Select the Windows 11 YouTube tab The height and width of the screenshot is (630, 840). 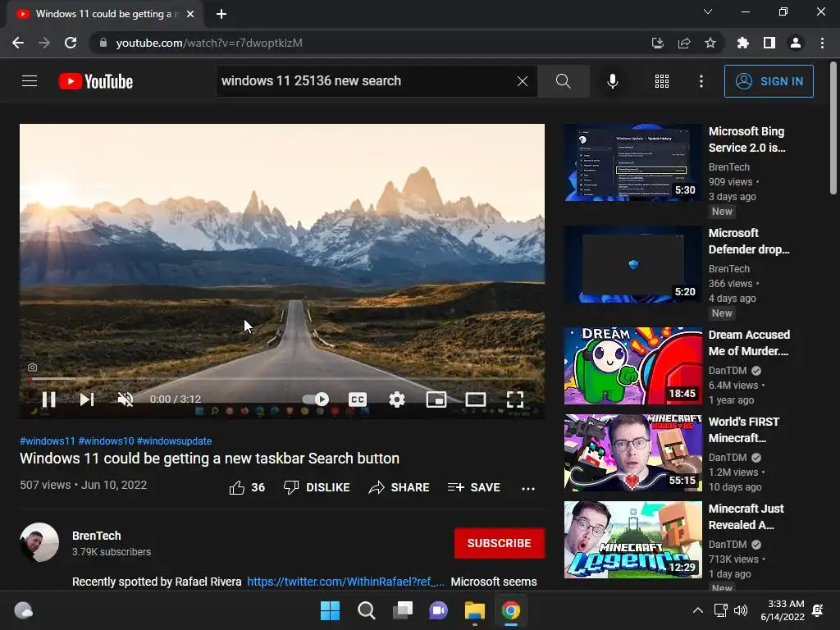(103, 14)
